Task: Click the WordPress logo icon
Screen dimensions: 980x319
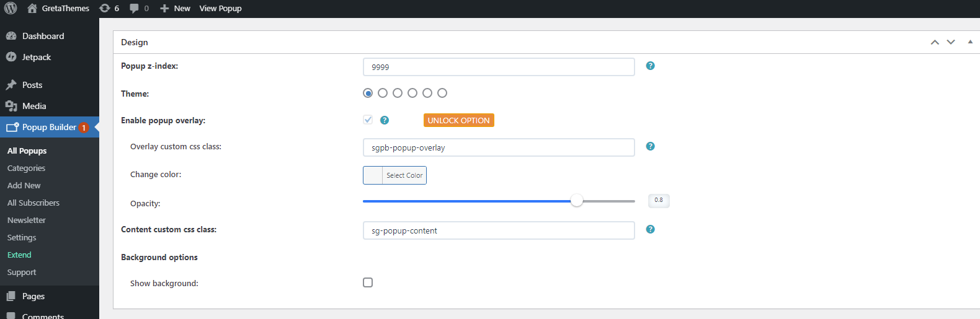Action: [11, 8]
